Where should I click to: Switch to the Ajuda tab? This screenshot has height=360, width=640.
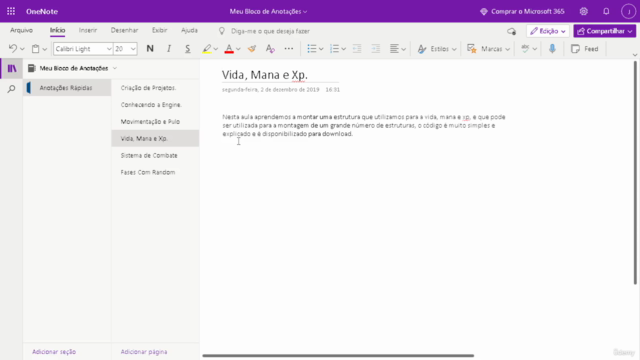(x=189, y=30)
